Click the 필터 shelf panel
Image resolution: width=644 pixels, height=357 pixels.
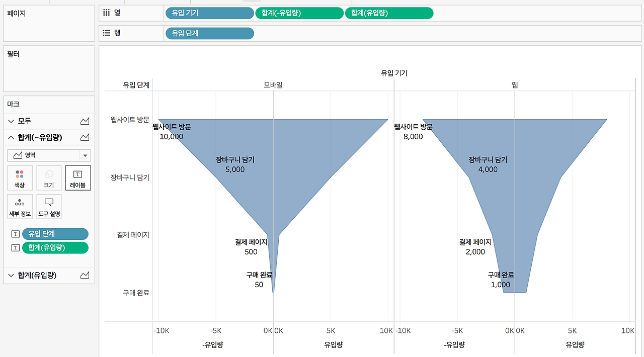coord(49,69)
